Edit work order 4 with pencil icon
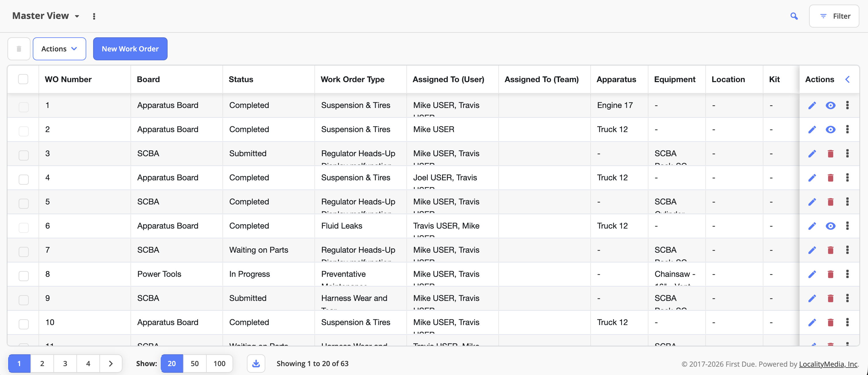This screenshot has height=375, width=868. click(812, 178)
